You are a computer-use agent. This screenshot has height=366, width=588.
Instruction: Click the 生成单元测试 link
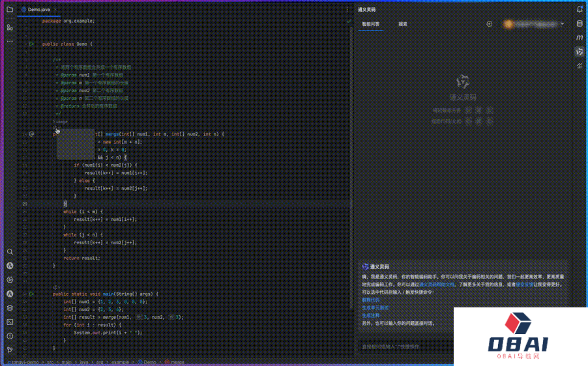(374, 307)
